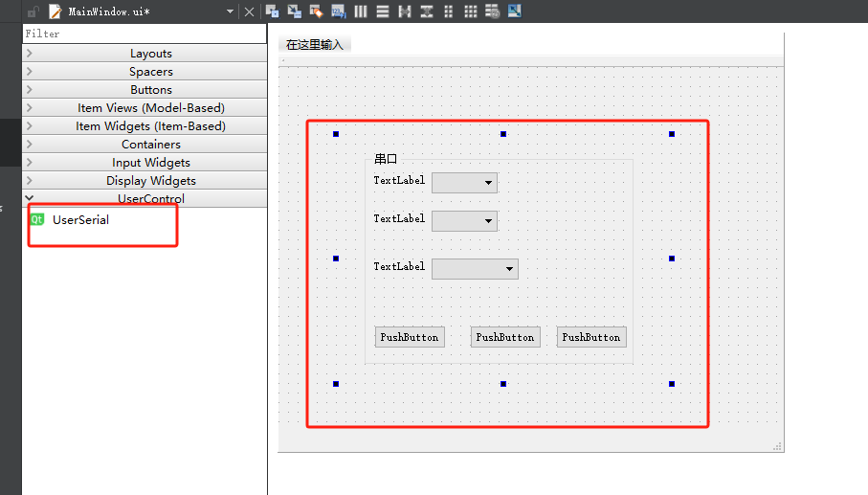Click Adjust Size icon
Screen dimensions: 868x495
(x=514, y=11)
